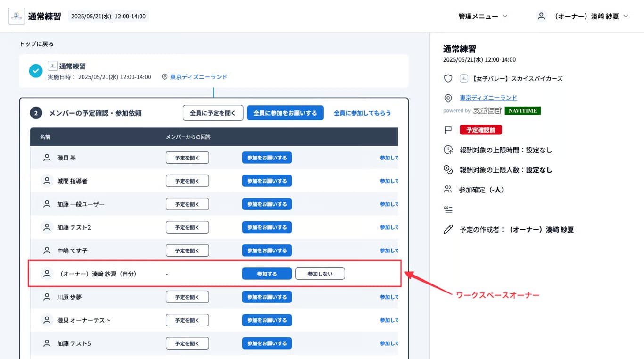This screenshot has height=359, width=644.
Task: Click the team shield icon beside スカイスパイカーズ
Action: coord(448,78)
